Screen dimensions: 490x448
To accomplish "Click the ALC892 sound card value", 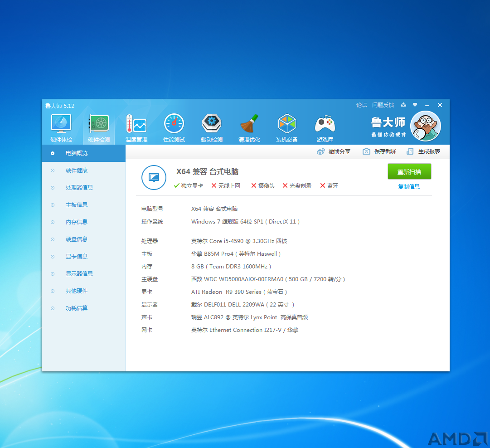I will coord(249,317).
